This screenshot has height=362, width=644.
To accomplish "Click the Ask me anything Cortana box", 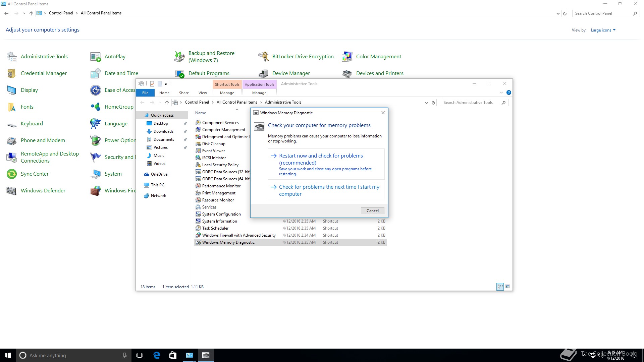I will click(73, 355).
